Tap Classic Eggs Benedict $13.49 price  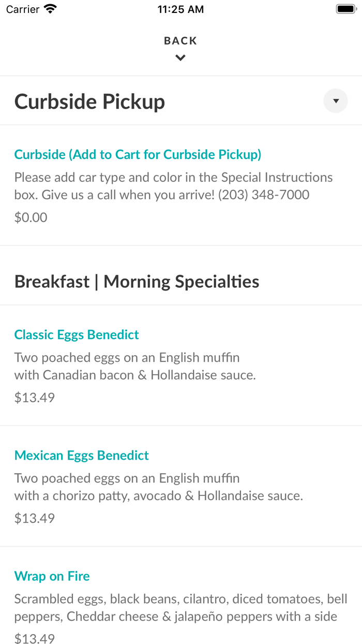point(34,398)
